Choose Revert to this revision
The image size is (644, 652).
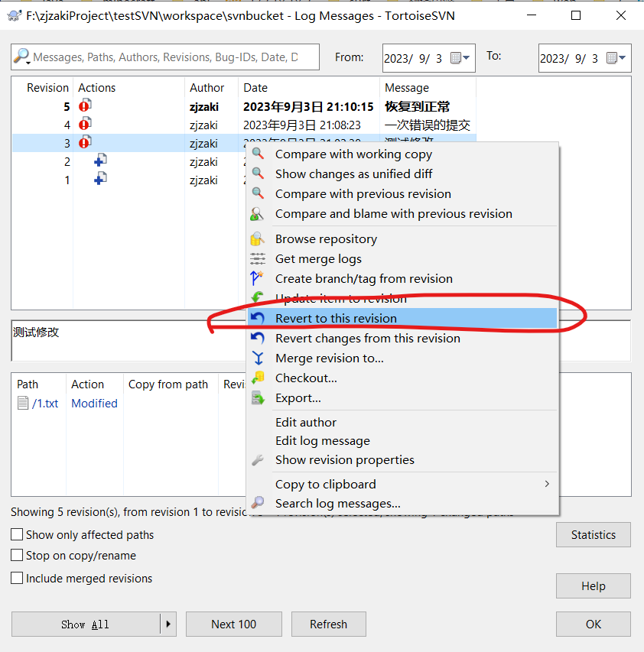click(402, 318)
